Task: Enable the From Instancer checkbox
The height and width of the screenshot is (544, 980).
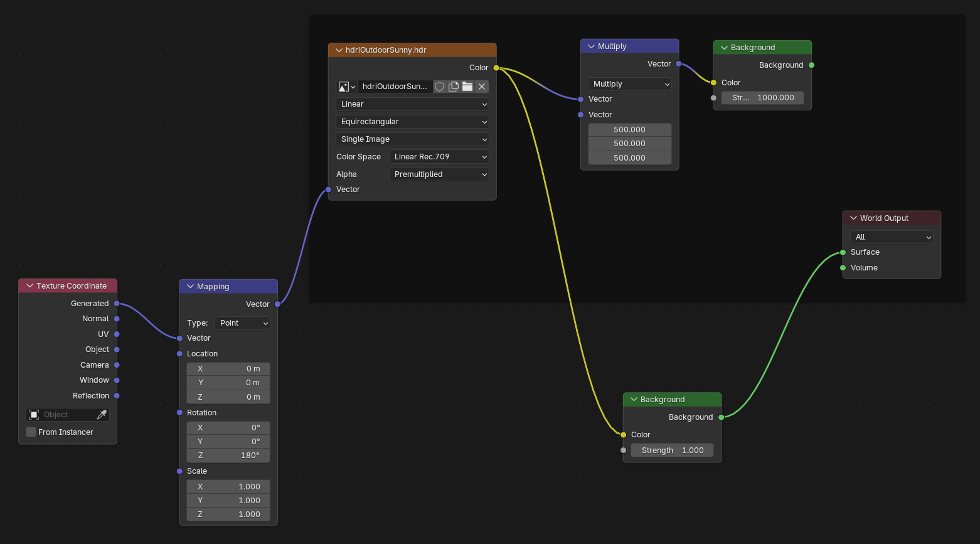Action: (x=31, y=432)
